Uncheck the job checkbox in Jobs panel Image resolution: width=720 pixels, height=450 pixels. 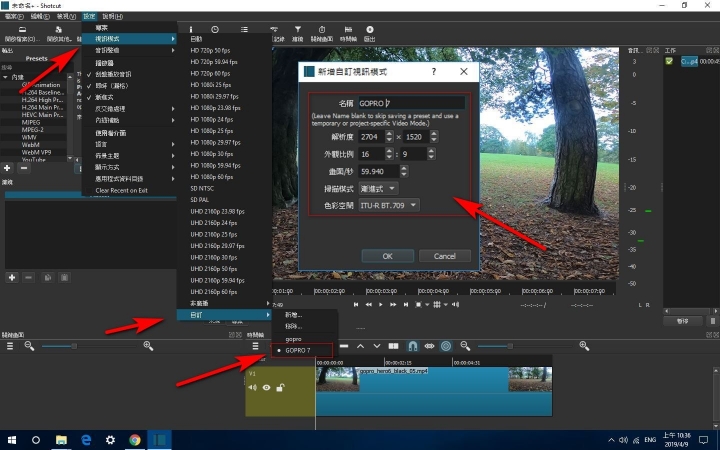pos(669,61)
